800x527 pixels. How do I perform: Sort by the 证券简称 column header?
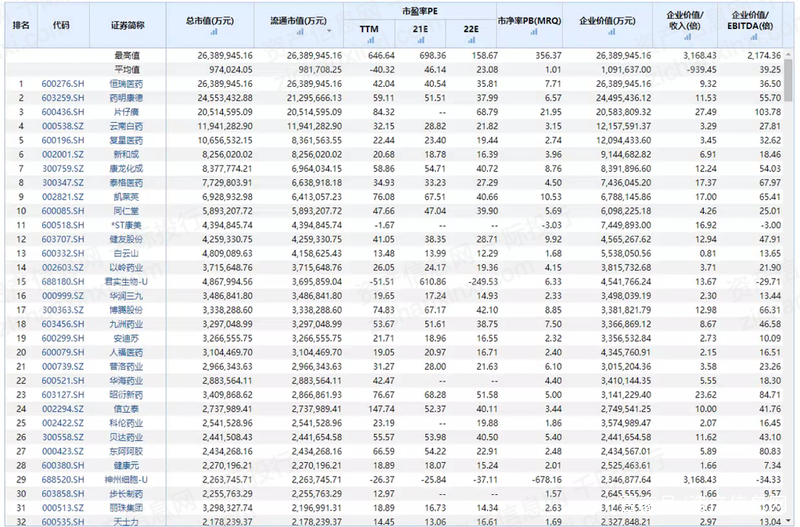[x=128, y=25]
